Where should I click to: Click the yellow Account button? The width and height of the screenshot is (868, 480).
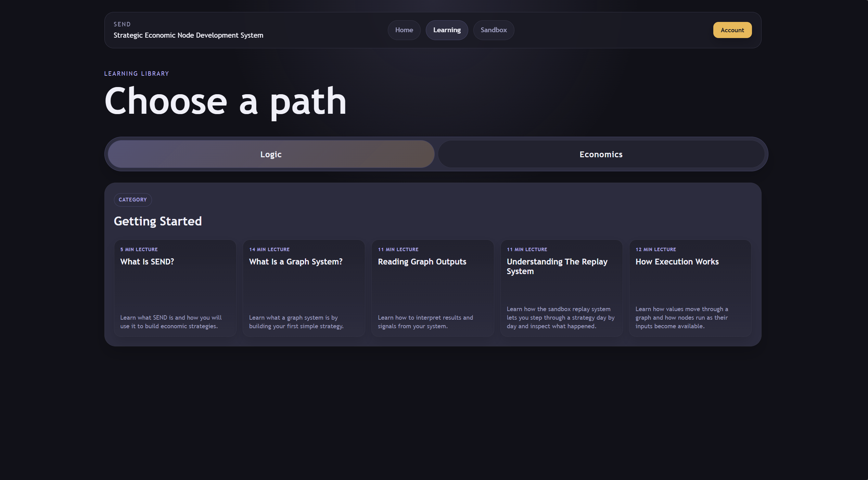[732, 30]
